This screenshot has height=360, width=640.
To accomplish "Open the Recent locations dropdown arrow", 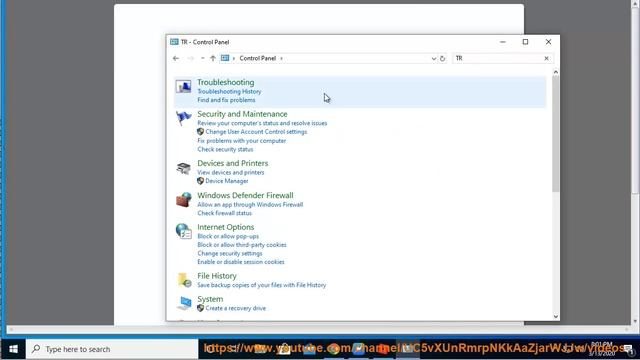I will tap(202, 58).
